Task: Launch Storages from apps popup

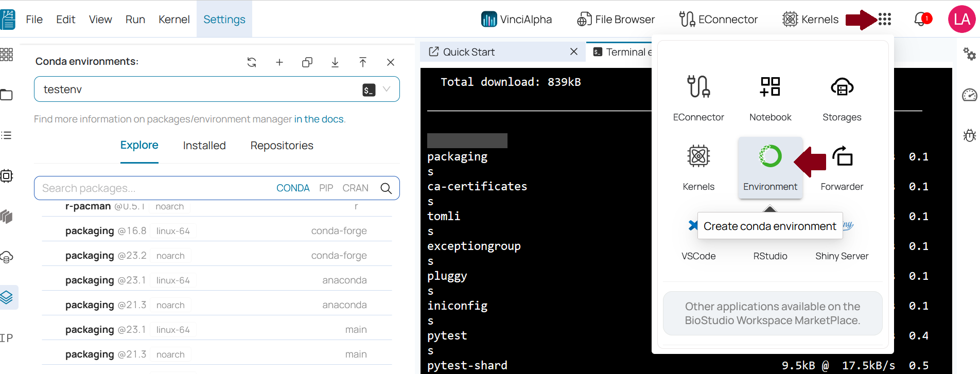Action: coord(842,98)
